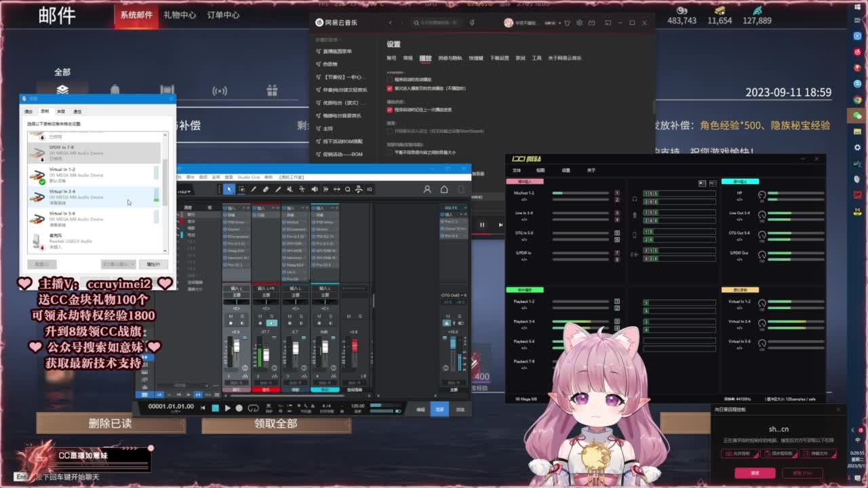Open the 输入 L+R input selector dropdown
The image size is (868, 488).
[x=266, y=288]
